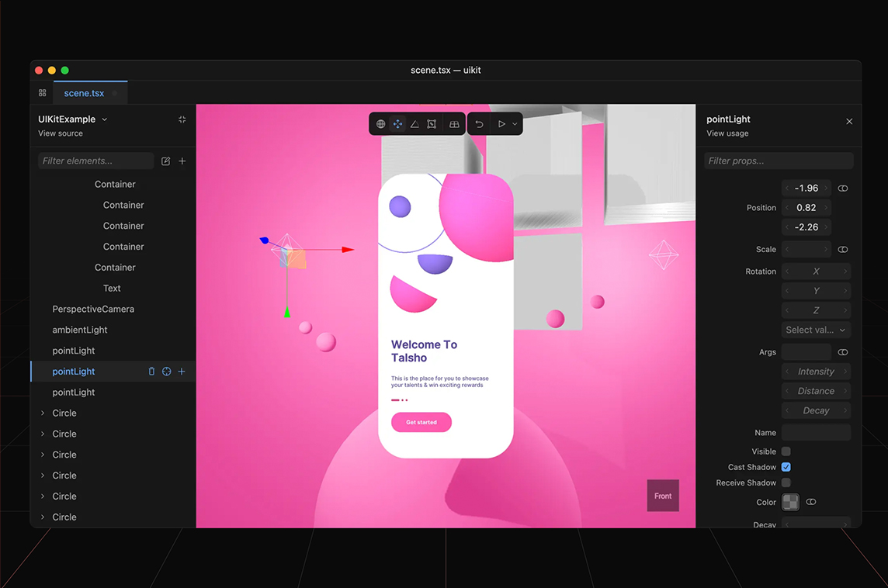Toggle link icon beside Args field
Image resolution: width=888 pixels, height=588 pixels.
(843, 352)
